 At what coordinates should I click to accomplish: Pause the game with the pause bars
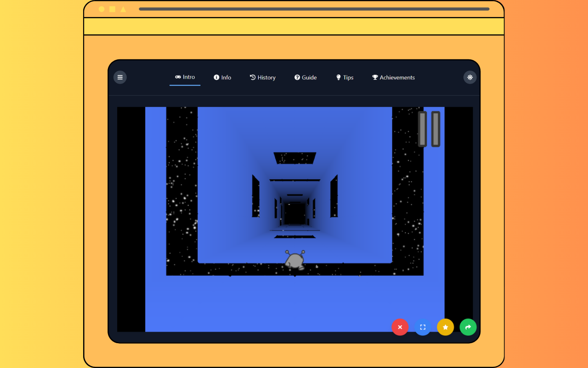(428, 128)
